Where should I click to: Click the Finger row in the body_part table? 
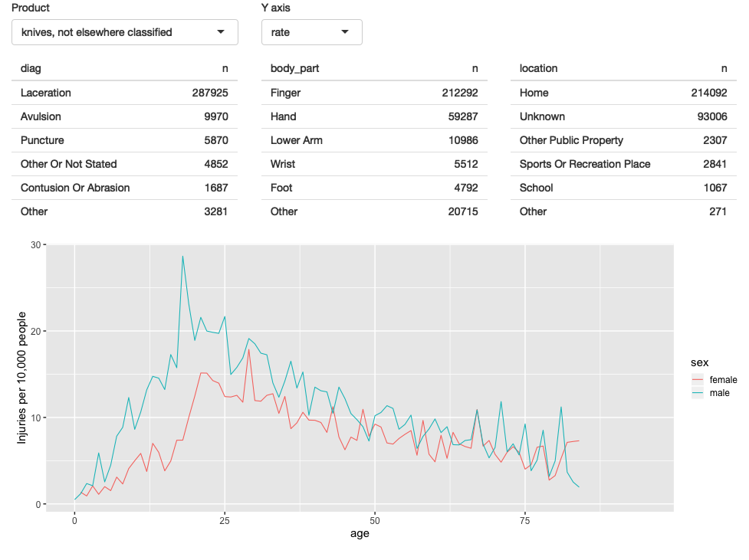(286, 93)
